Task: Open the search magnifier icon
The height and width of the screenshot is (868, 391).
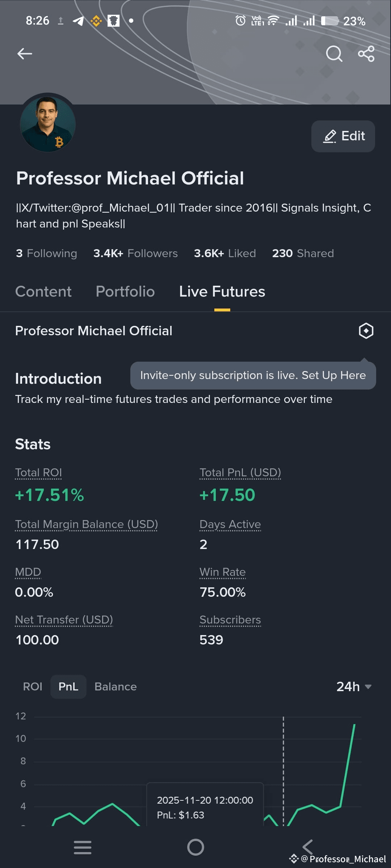Action: pyautogui.click(x=334, y=54)
